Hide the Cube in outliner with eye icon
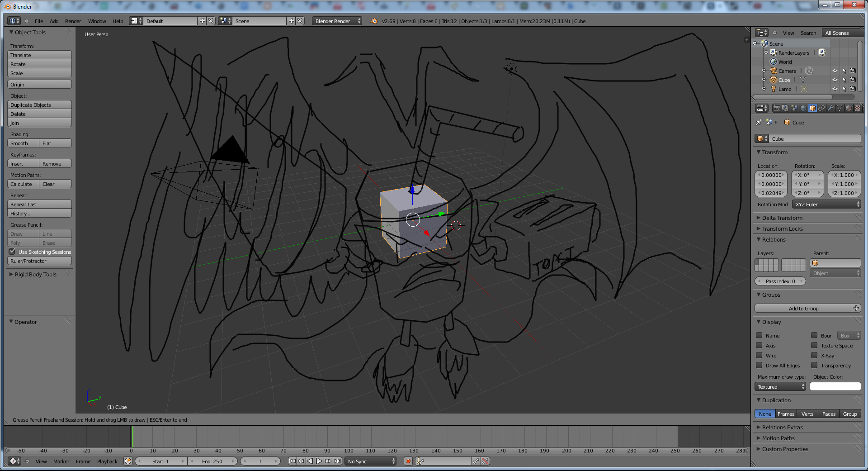The height and width of the screenshot is (471, 868). [x=835, y=80]
